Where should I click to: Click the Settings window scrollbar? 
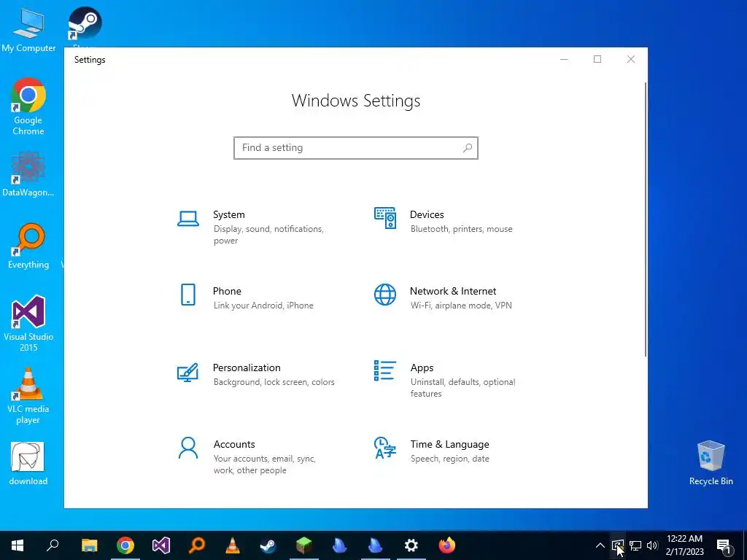pyautogui.click(x=646, y=219)
